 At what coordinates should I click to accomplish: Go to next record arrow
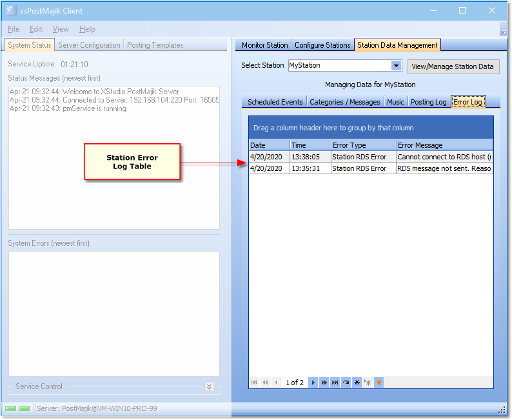(x=313, y=382)
